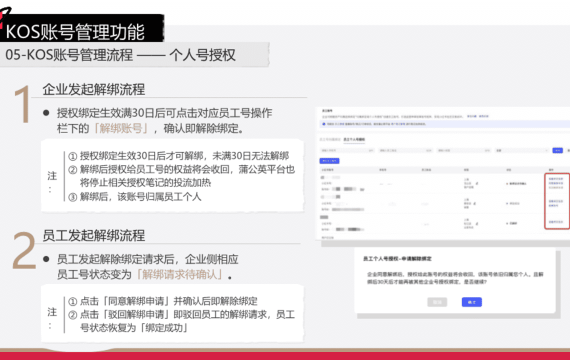
Task: Click the pencil edit icon in the third table row
Action: (477, 224)
